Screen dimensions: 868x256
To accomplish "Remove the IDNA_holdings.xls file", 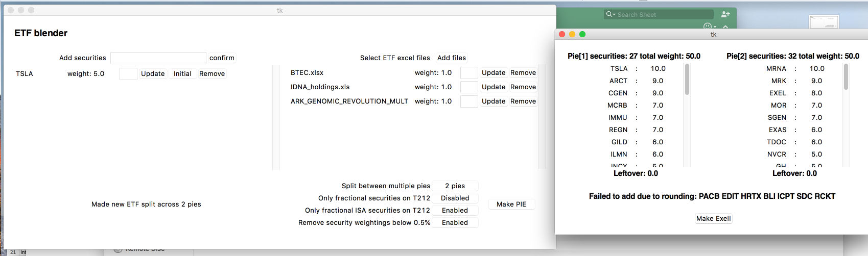I will [x=523, y=87].
